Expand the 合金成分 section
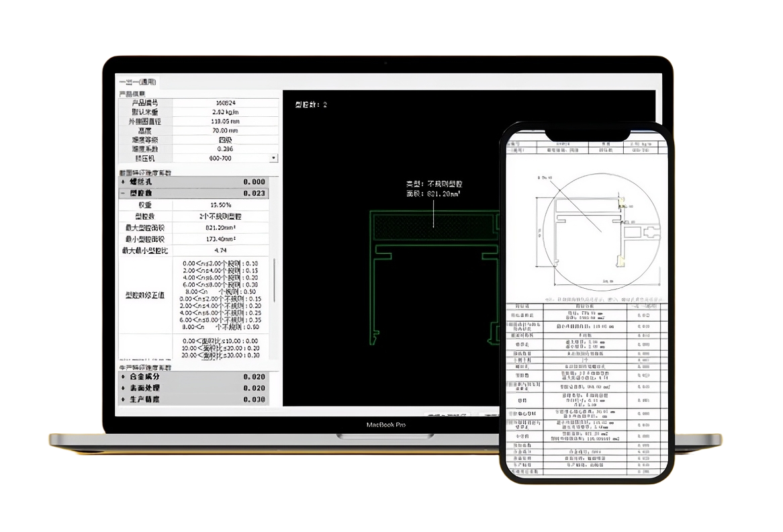 coord(194,377)
